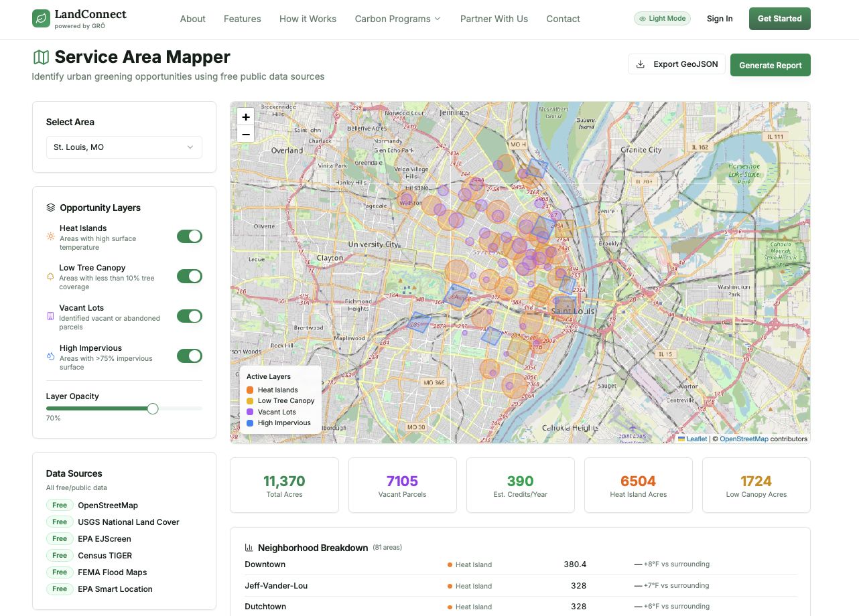The image size is (859, 616).
Task: Click the Heat Islands sun icon
Action: click(50, 236)
